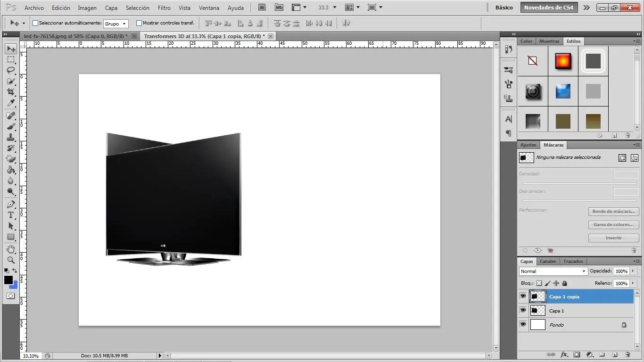Select the Dodge tool

coord(11,191)
